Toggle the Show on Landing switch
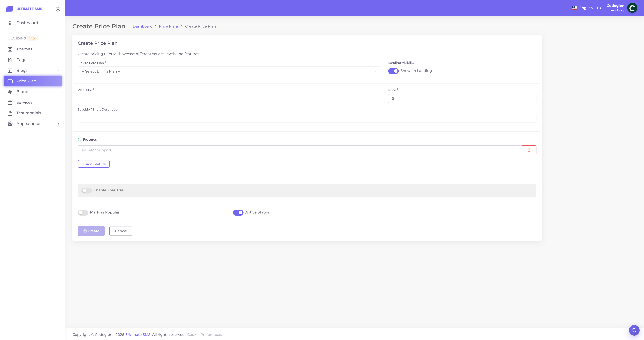This screenshot has height=340, width=644. (393, 71)
